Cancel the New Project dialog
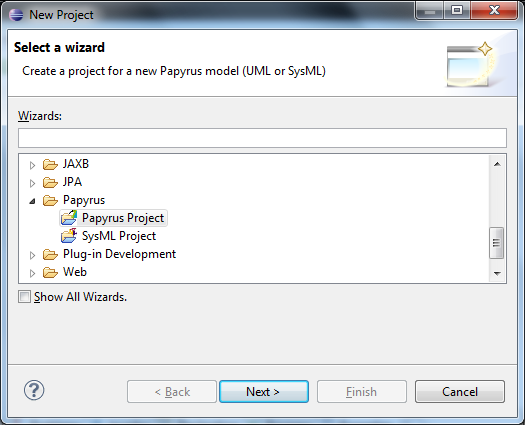This screenshot has height=425, width=525. 460,391
